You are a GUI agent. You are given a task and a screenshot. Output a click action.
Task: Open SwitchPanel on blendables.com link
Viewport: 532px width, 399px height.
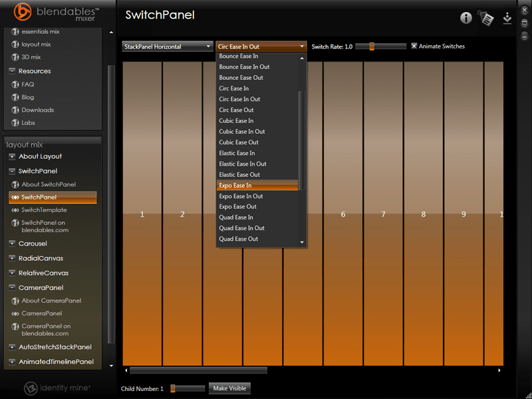click(46, 227)
